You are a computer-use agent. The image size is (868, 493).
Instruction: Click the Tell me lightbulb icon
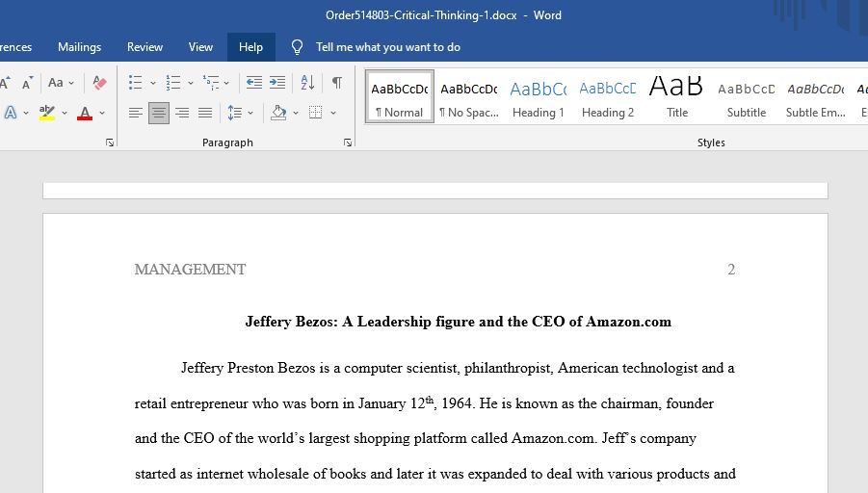pyautogui.click(x=298, y=47)
